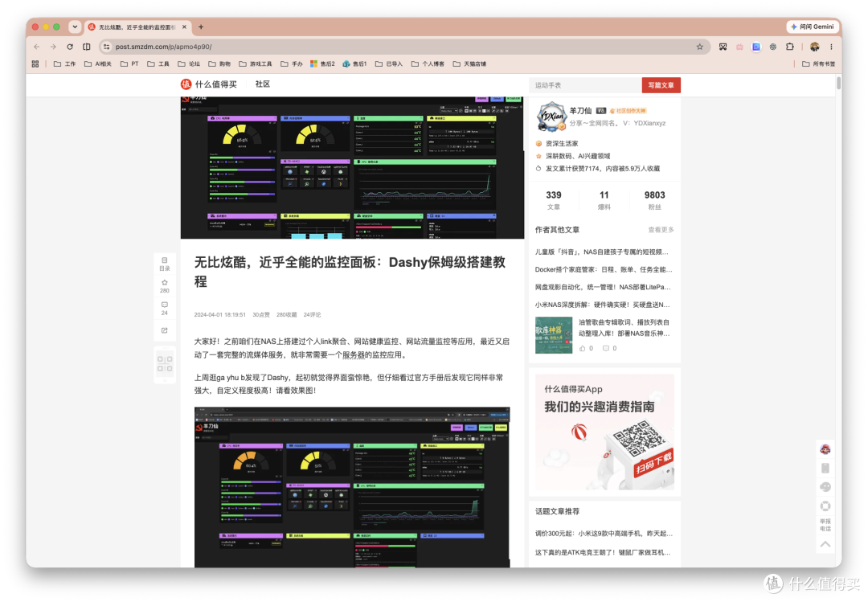Open the PT bookmark folder

tap(129, 64)
